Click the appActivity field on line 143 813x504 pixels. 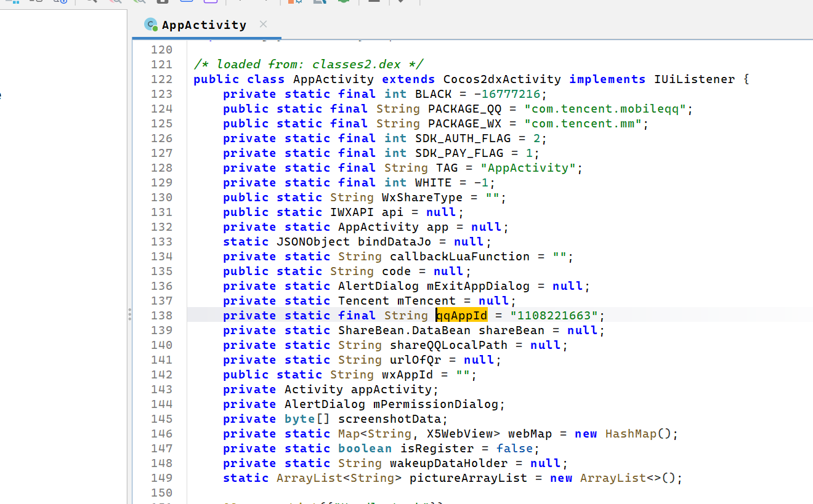point(391,390)
